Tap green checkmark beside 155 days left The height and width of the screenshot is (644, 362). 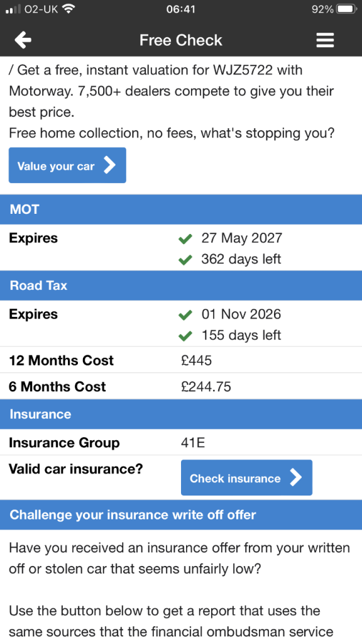[x=185, y=336]
